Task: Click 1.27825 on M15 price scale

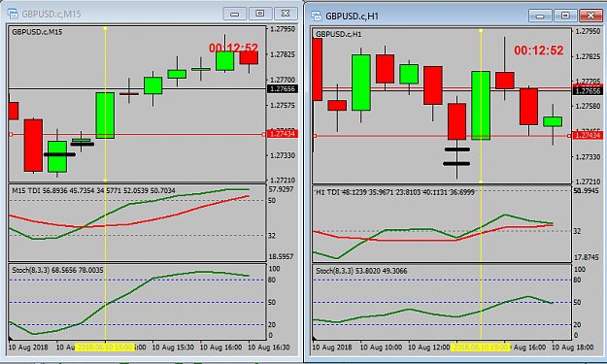Action: 283,54
